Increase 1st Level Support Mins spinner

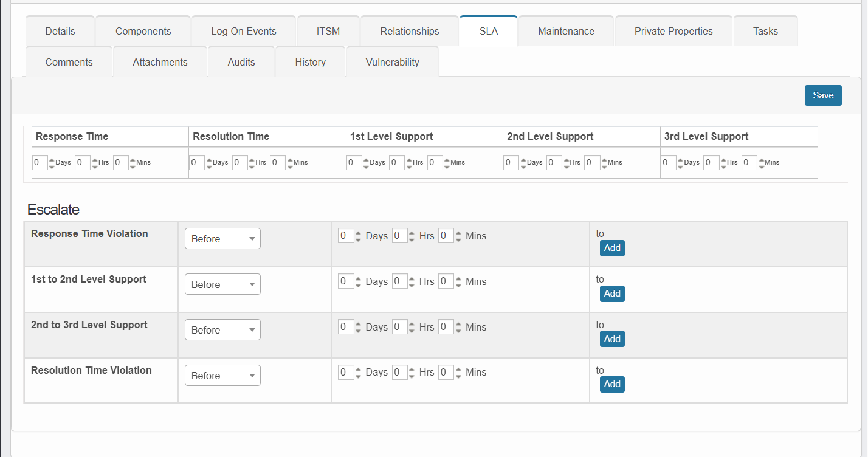coord(447,160)
